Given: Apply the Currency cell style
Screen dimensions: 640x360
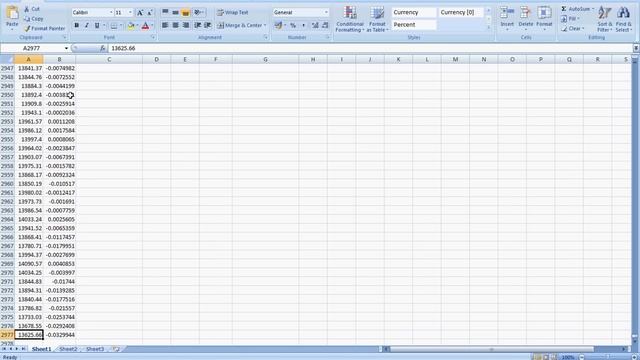Looking at the screenshot, I should point(414,13).
